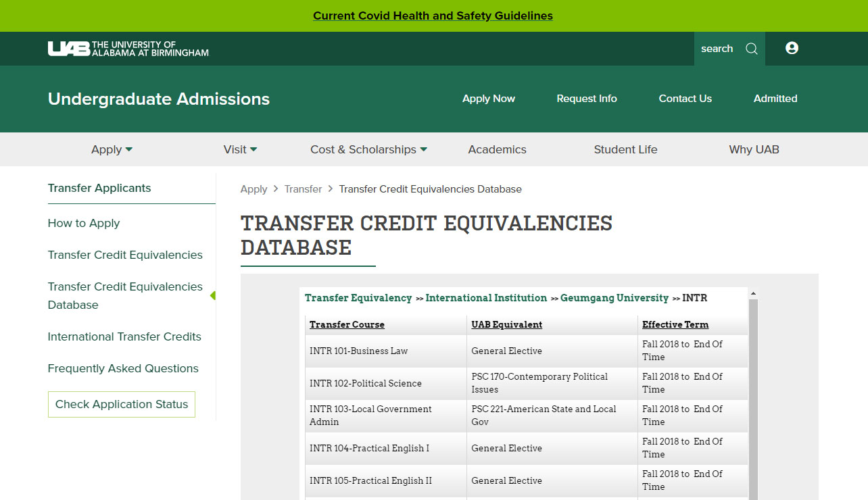Open the user account profile icon
Screen dimensions: 868x500
(x=792, y=48)
